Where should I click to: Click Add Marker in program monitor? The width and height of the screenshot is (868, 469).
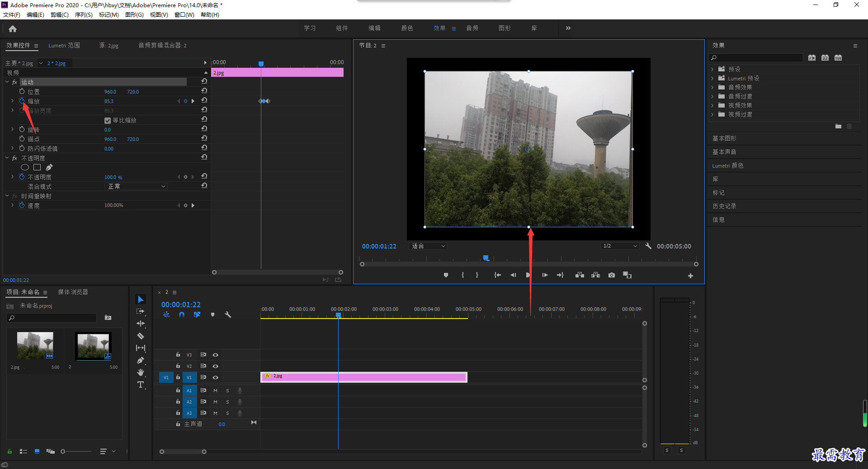(446, 275)
